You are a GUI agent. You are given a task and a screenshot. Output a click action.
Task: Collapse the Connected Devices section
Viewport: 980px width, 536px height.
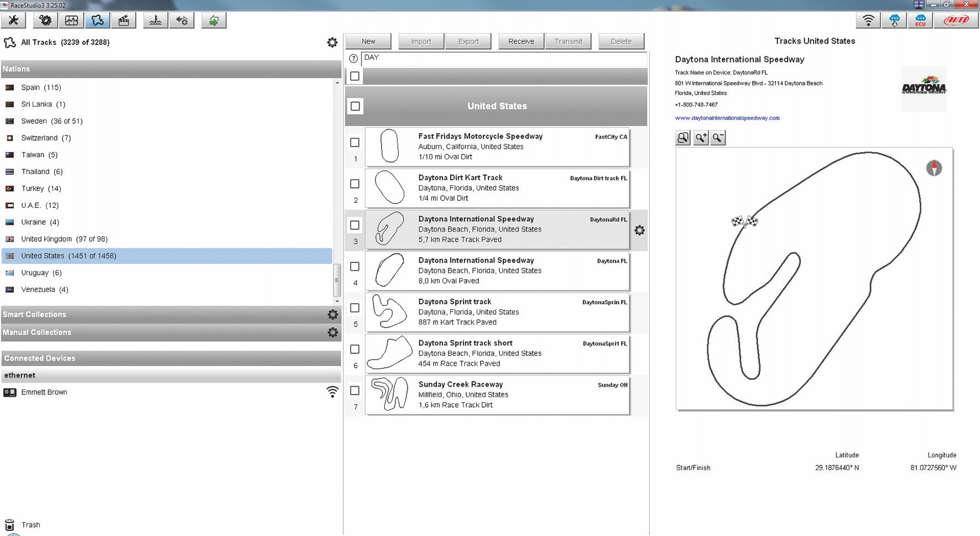click(171, 358)
